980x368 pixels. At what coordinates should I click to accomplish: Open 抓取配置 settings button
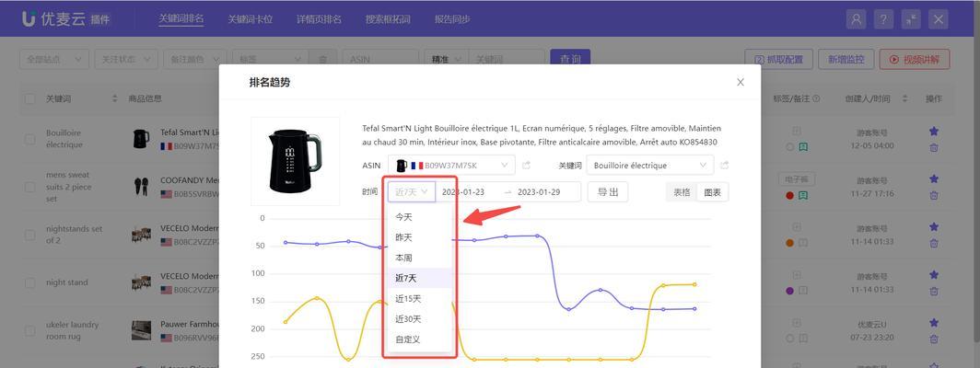[779, 60]
